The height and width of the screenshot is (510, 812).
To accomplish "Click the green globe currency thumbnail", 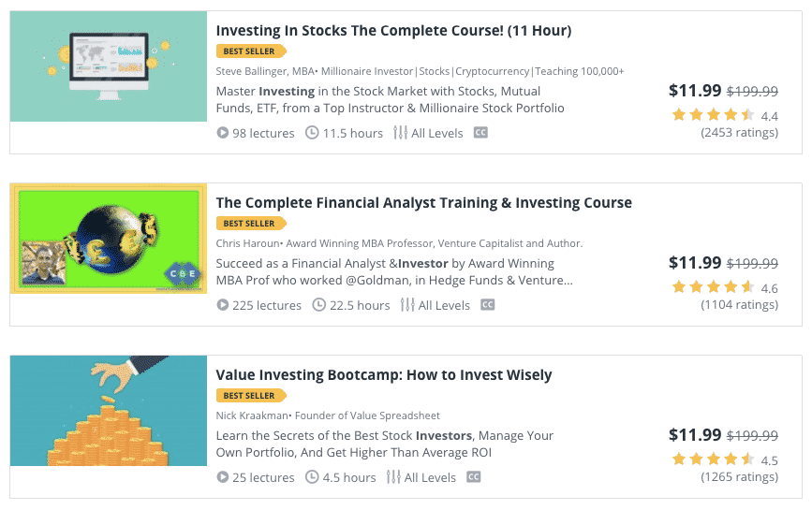I will click(x=109, y=239).
